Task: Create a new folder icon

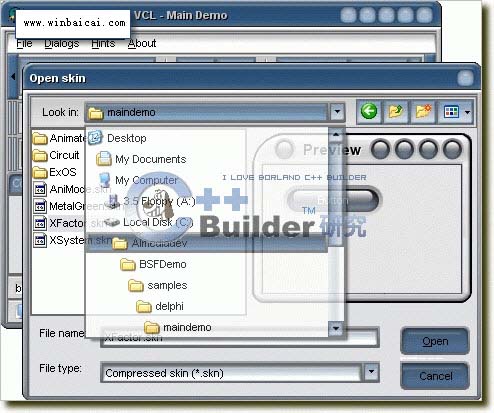Action: point(423,112)
